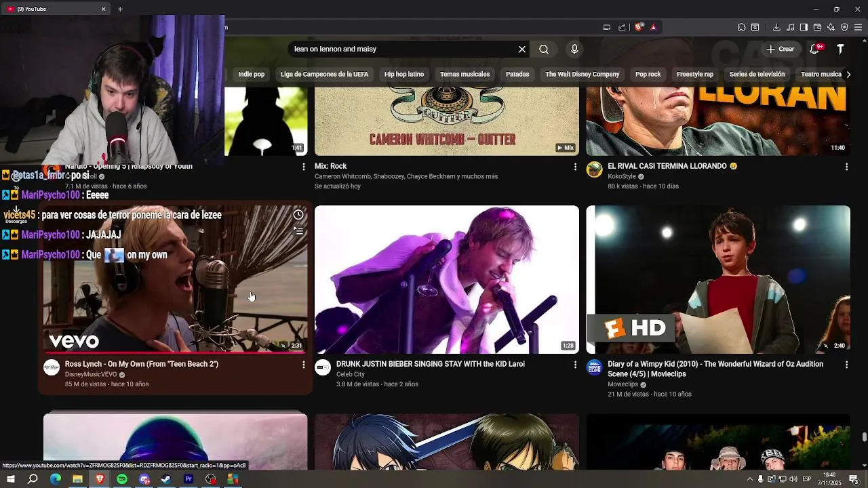
Task: Click the Crear button
Action: pyautogui.click(x=781, y=49)
